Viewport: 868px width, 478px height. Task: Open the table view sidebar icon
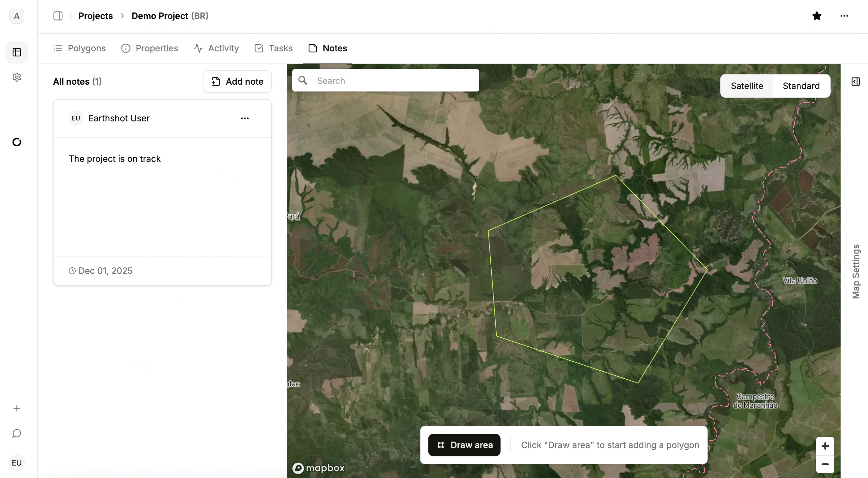click(x=17, y=52)
